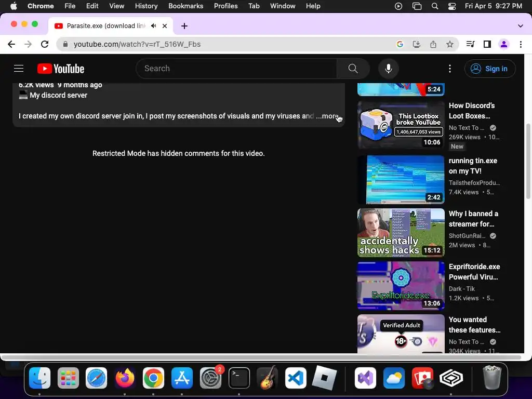The height and width of the screenshot is (399, 532).
Task: Select the Parasite.exe tab
Action: pos(110,26)
